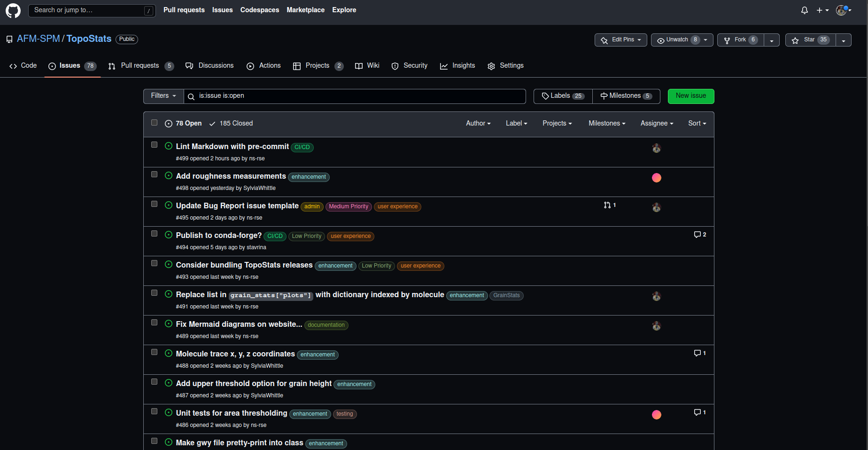Screen dimensions: 868x450
Task: Open the Marketplace menu item
Action: (x=305, y=10)
